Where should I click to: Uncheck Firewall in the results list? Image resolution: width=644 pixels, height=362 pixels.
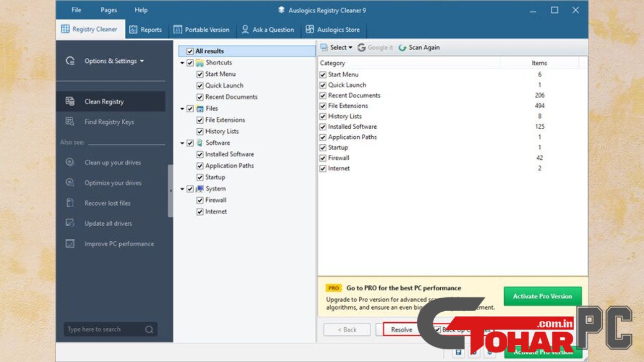tap(323, 158)
